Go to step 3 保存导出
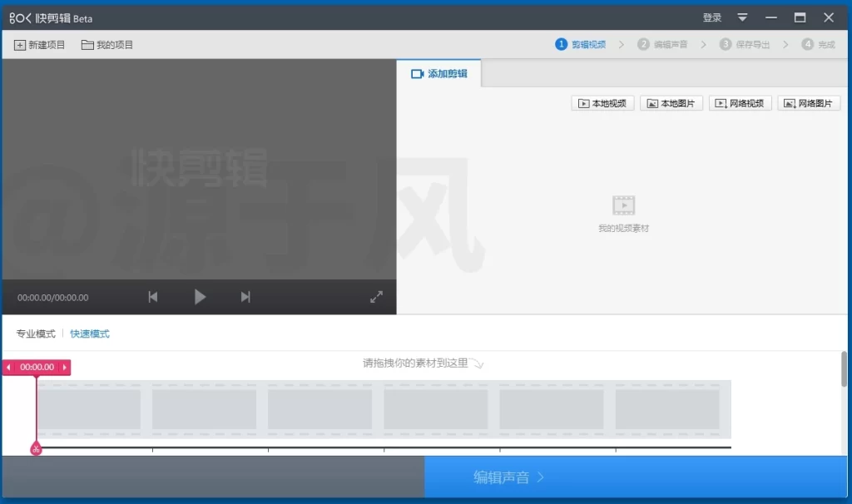This screenshot has width=852, height=504. 745,45
